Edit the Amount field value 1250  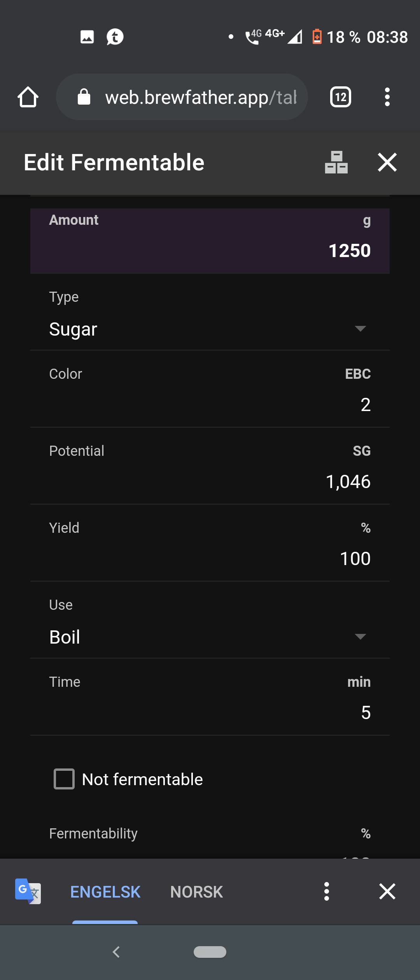pos(210,241)
